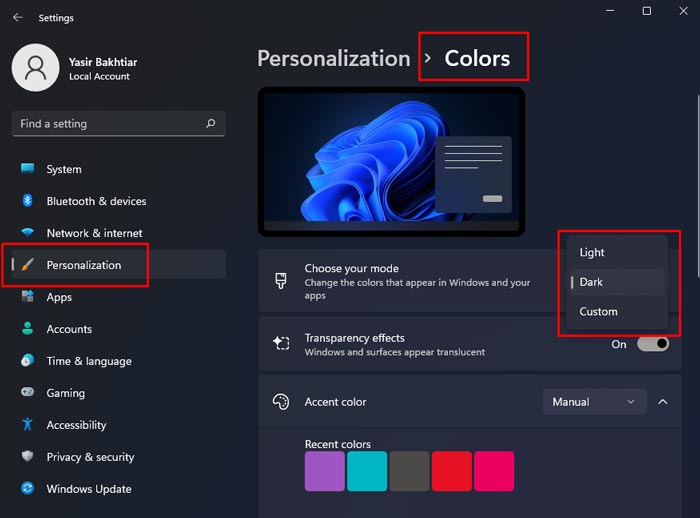This screenshot has width=700, height=518.
Task: Open System settings
Action: click(118, 169)
